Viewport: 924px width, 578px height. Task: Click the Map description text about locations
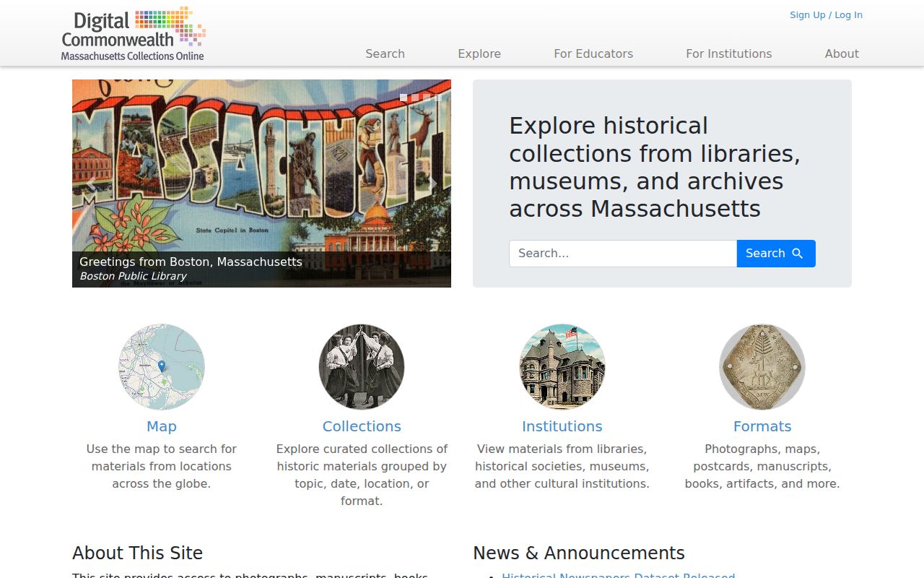[x=162, y=466]
